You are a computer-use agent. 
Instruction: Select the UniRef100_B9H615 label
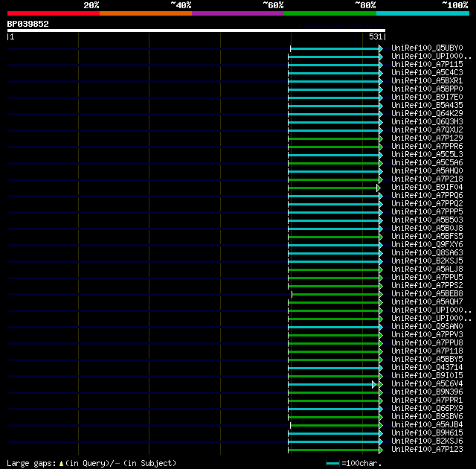[x=427, y=433]
